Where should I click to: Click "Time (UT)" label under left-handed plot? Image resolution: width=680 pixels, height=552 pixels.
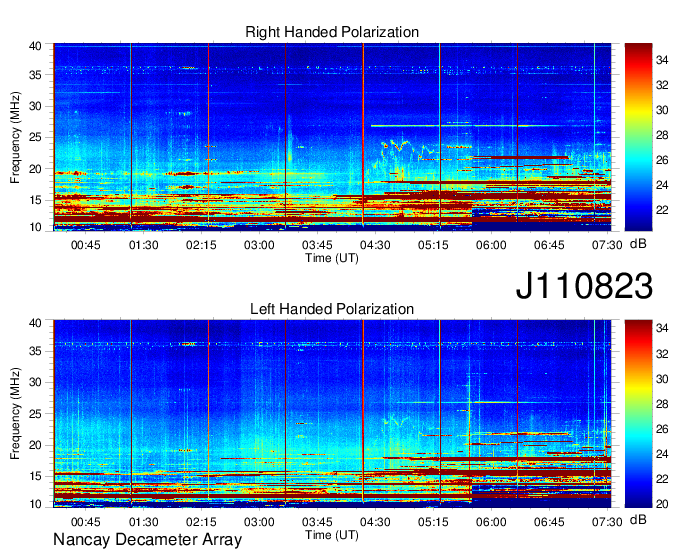click(332, 535)
